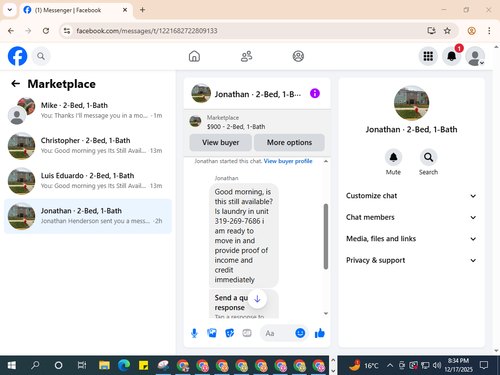Attach a photo file icon in composer
This screenshot has height=375, width=500.
click(x=212, y=333)
